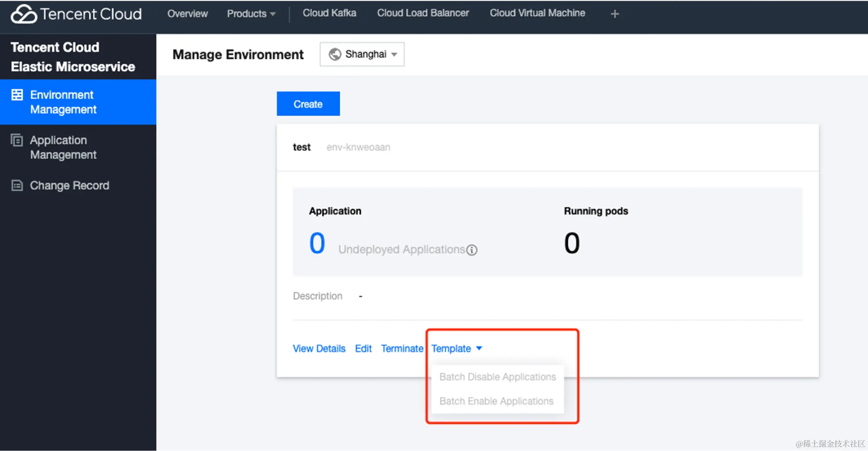The height and width of the screenshot is (451, 868).
Task: Click the Tencent Cloud logo icon
Action: point(24,14)
